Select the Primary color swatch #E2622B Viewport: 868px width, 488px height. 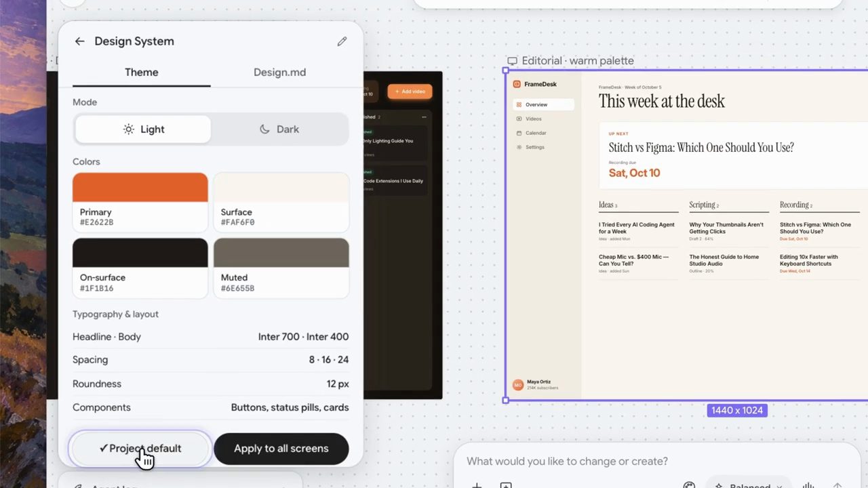coord(140,202)
